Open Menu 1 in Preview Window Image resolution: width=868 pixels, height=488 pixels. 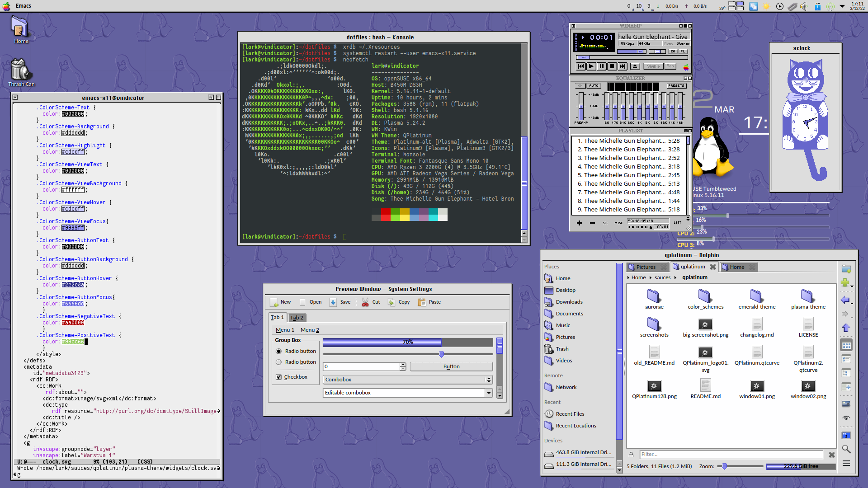(x=285, y=330)
